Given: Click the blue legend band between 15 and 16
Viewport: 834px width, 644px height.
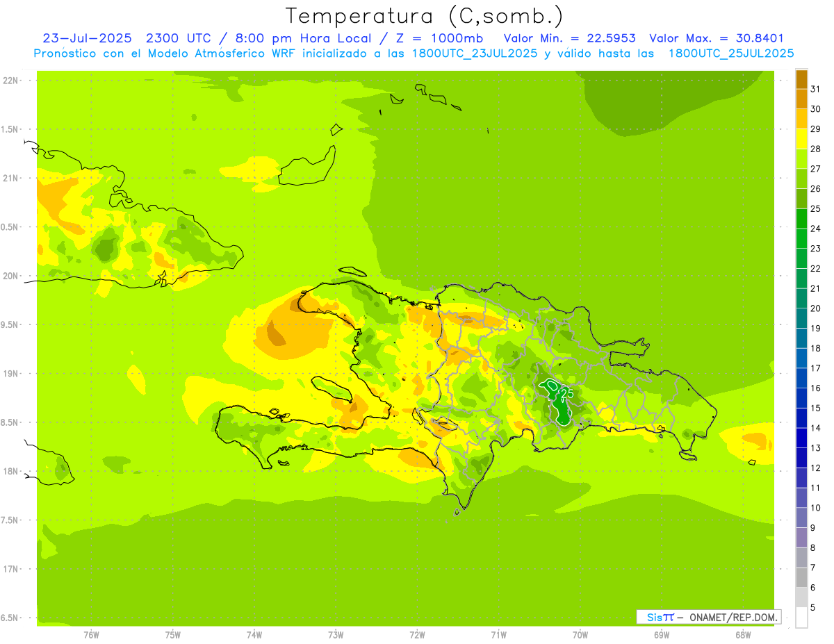Looking at the screenshot, I should [801, 398].
